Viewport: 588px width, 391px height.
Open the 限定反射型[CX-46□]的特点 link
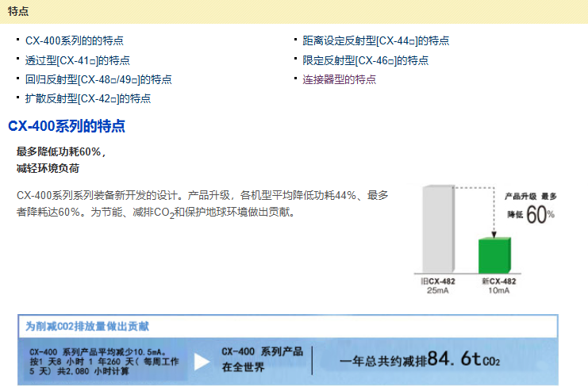click(x=365, y=60)
